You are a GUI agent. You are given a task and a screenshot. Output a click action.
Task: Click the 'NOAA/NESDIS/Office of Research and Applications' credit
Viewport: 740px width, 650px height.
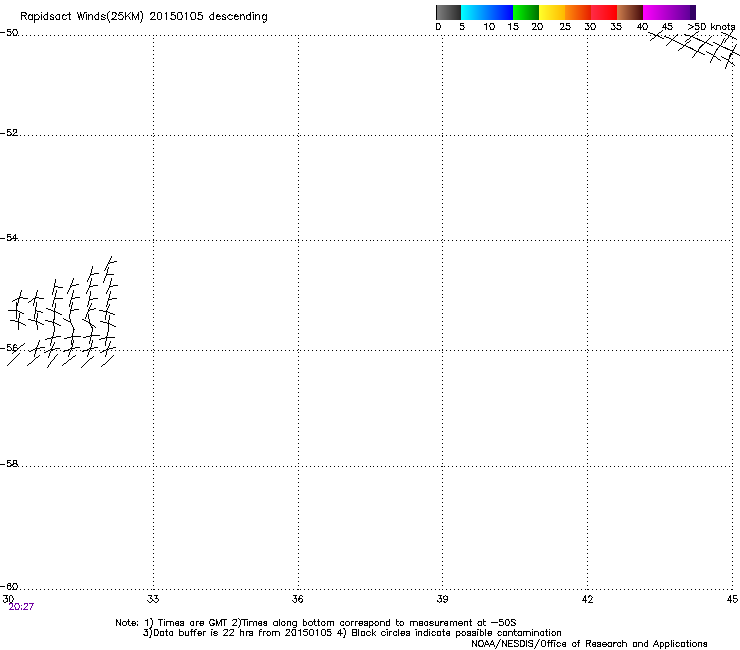tap(589, 643)
